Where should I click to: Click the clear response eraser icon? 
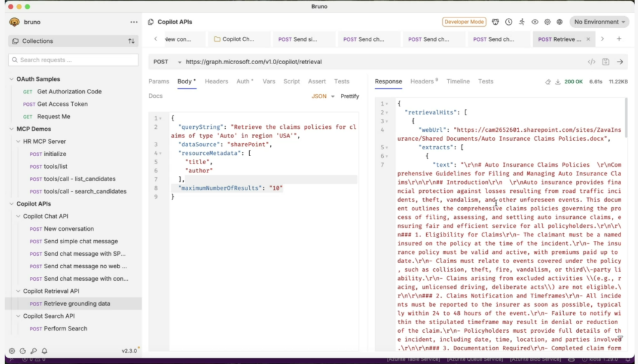(x=548, y=82)
